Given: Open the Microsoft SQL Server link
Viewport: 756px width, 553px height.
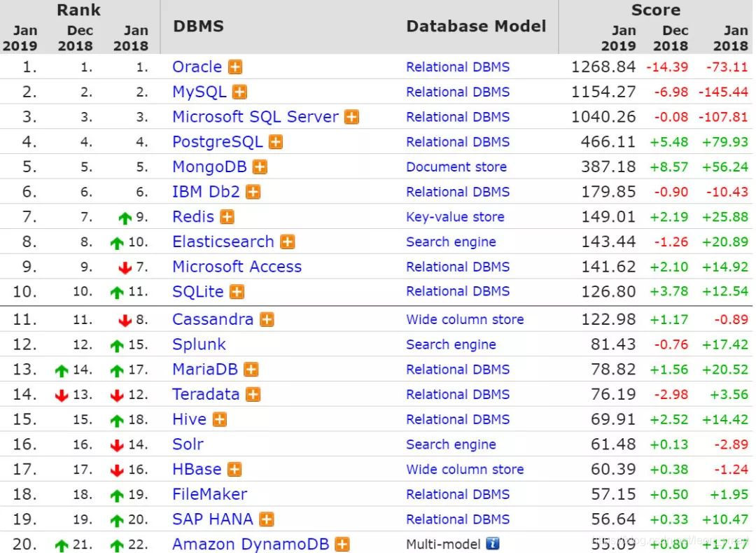Looking at the screenshot, I should (255, 117).
